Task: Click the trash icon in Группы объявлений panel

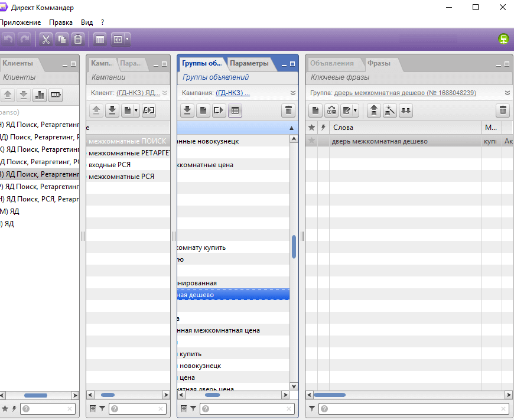Action: point(288,110)
